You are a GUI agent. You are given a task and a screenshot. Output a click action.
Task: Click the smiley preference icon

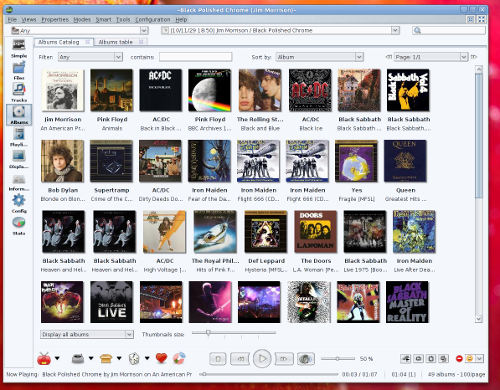click(x=470, y=359)
